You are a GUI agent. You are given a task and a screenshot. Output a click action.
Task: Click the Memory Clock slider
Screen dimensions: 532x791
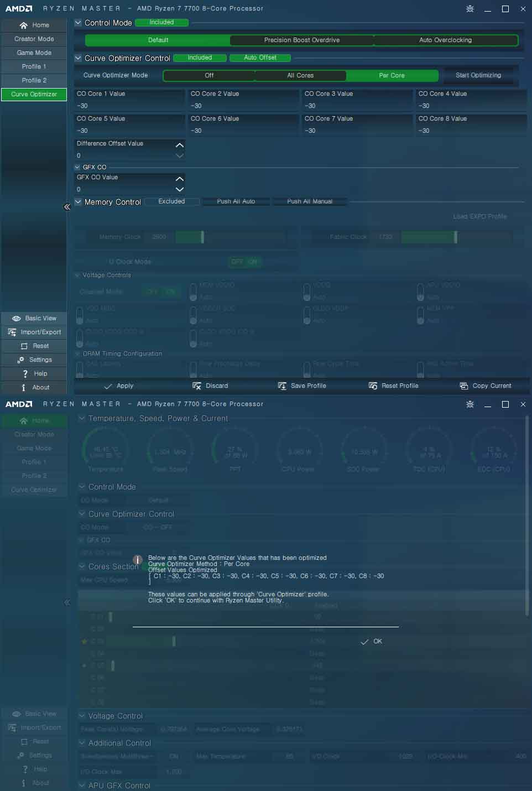click(x=230, y=237)
